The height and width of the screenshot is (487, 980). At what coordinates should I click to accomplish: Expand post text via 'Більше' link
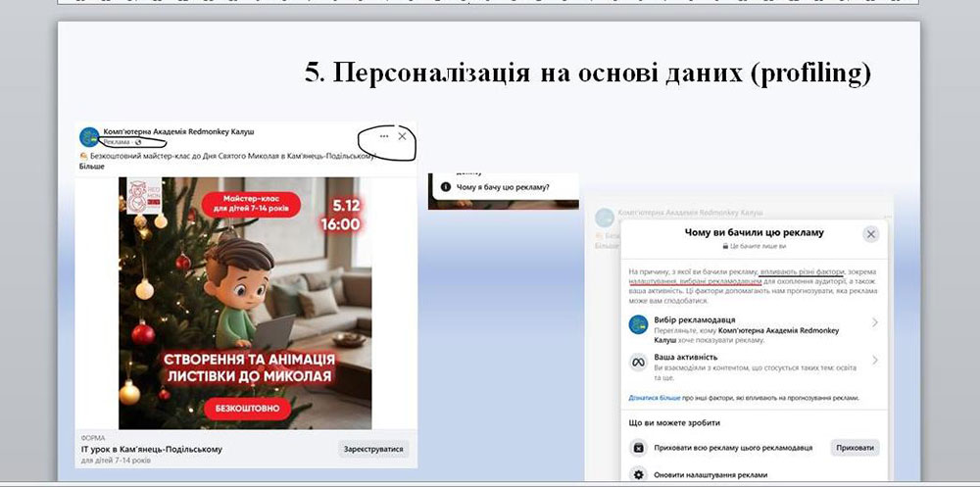pos(93,166)
